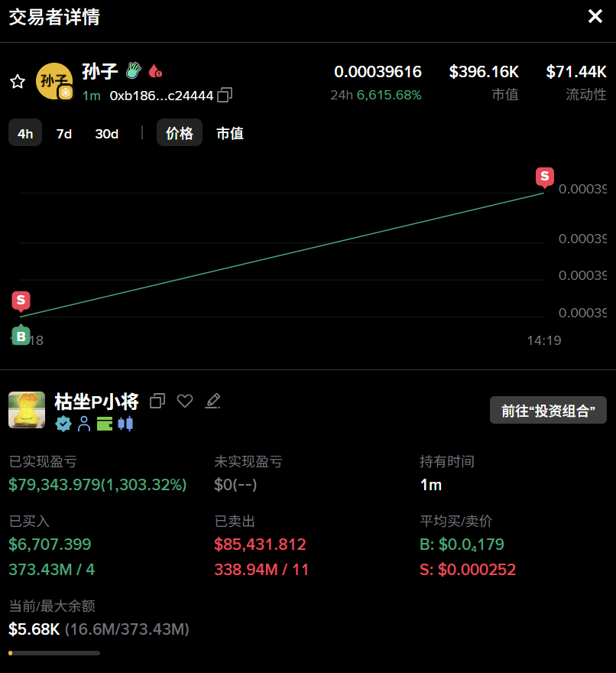Click the person profile icon under trader name

84,424
